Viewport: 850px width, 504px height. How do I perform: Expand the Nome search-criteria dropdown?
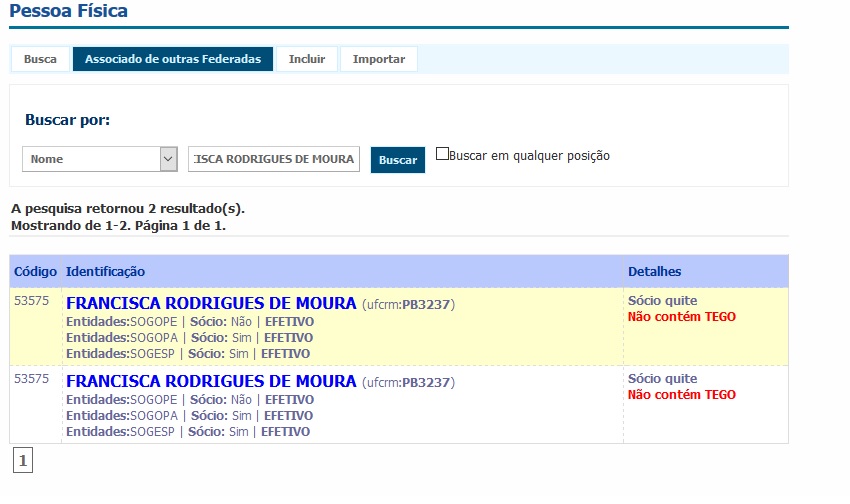168,159
